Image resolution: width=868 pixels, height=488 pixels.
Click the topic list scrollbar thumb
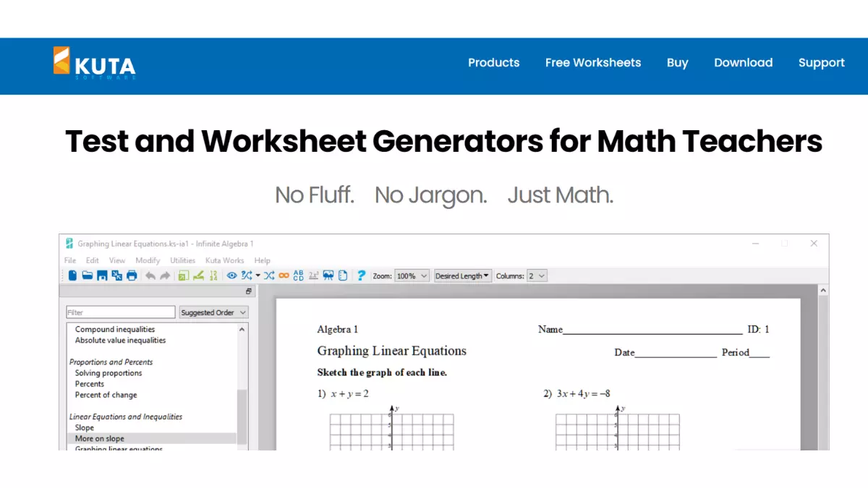[242, 417]
